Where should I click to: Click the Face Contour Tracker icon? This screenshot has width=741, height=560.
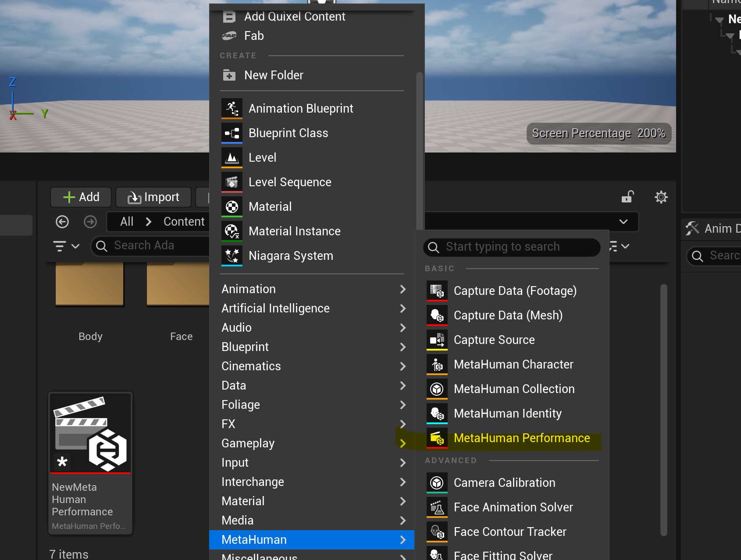(x=437, y=532)
